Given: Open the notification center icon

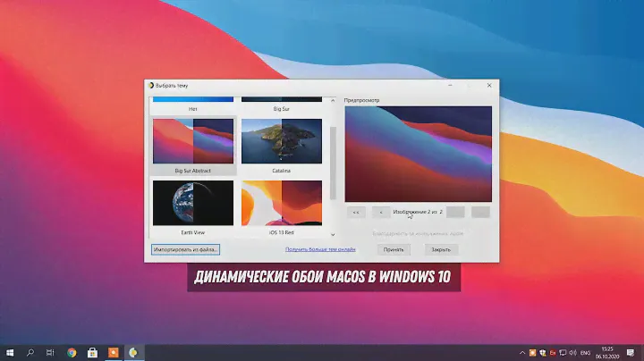Looking at the screenshot, I should click(x=631, y=352).
